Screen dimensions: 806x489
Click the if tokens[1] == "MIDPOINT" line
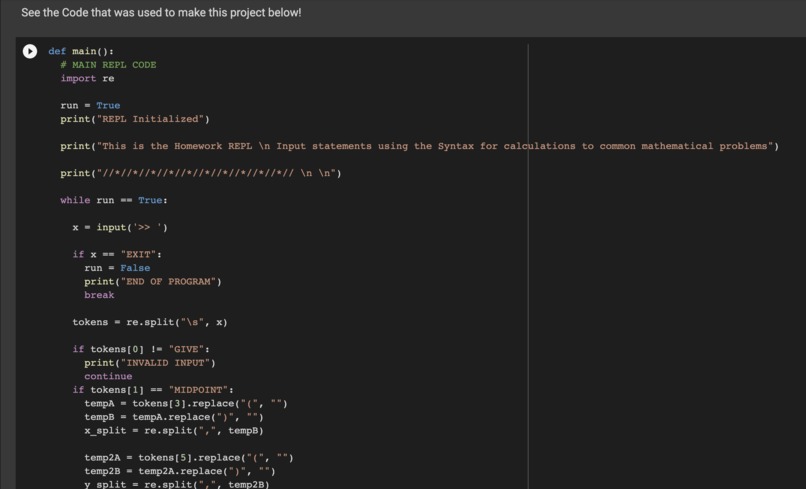[x=153, y=390]
